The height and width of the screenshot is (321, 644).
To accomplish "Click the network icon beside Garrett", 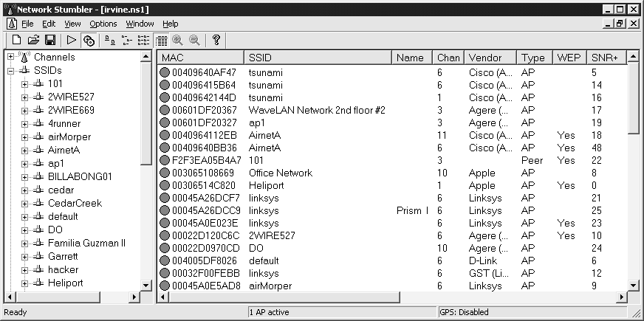I will [x=38, y=256].
